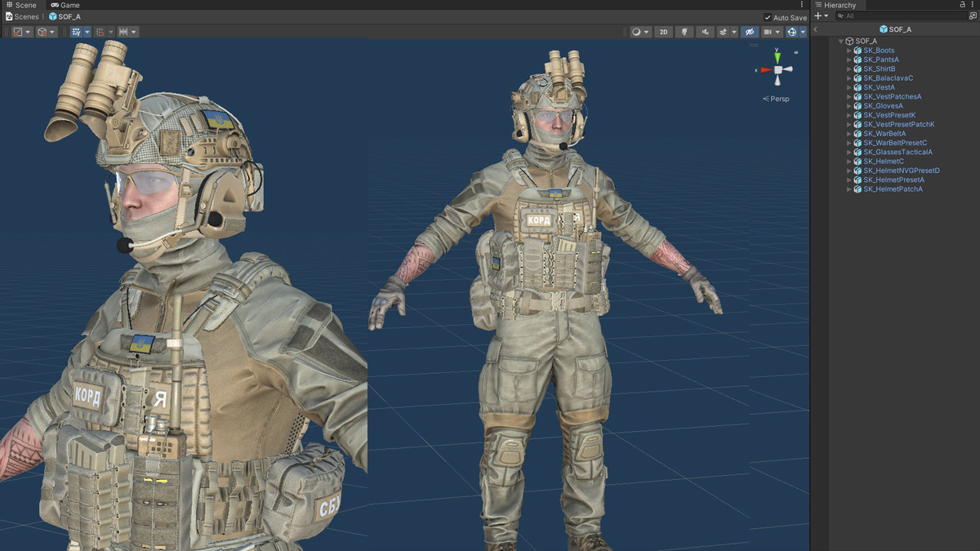Open the pivot mode dropdown arrow

pyautogui.click(x=28, y=32)
